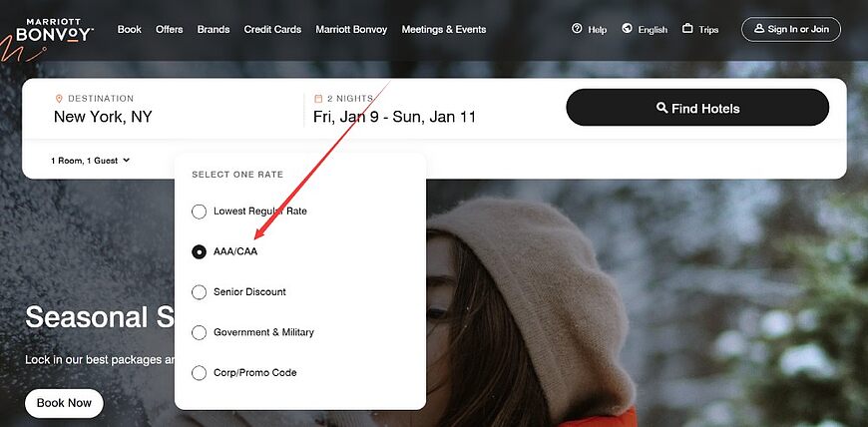Choose the Senior Discount rate option

pyautogui.click(x=238, y=292)
